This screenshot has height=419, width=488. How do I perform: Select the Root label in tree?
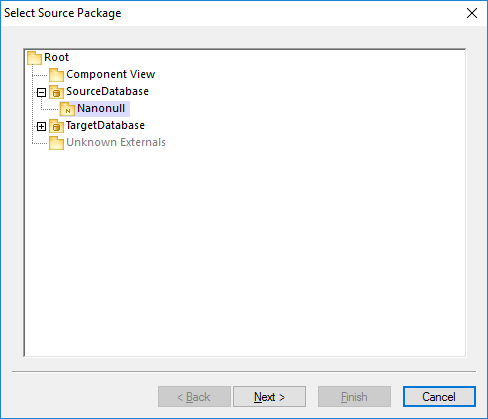(x=56, y=57)
